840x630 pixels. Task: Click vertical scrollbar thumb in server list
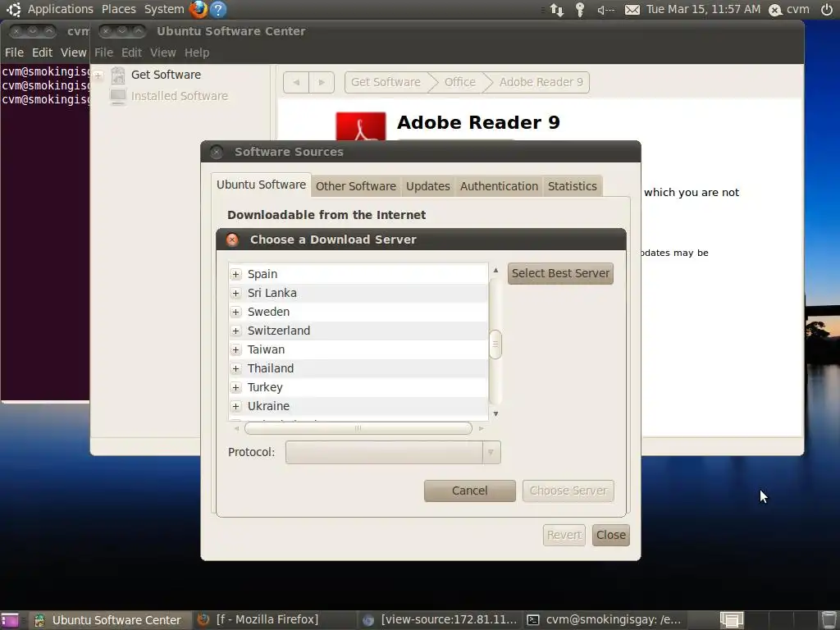[495, 344]
